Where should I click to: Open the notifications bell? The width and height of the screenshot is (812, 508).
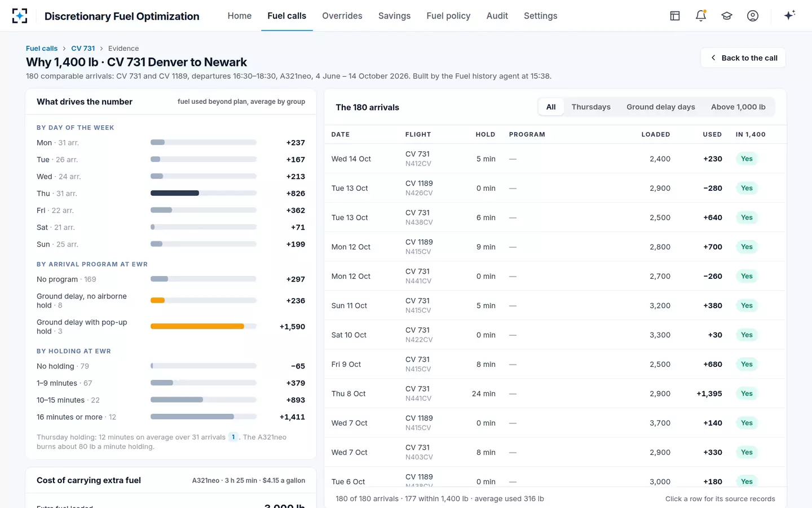tap(701, 16)
